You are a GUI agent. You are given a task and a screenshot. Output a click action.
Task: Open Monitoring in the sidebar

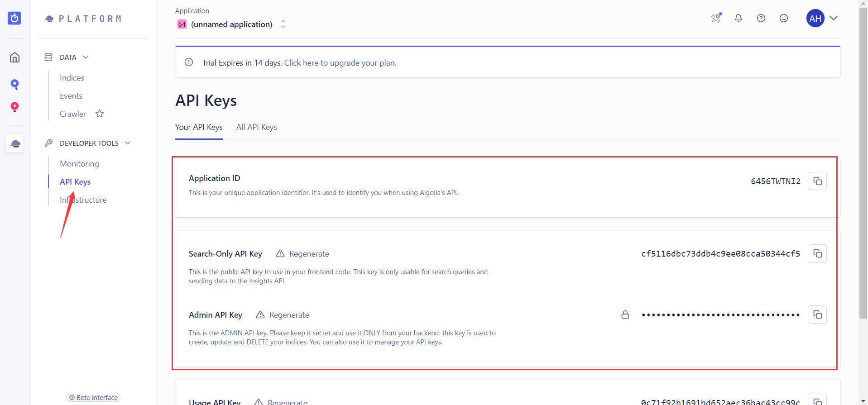point(79,164)
